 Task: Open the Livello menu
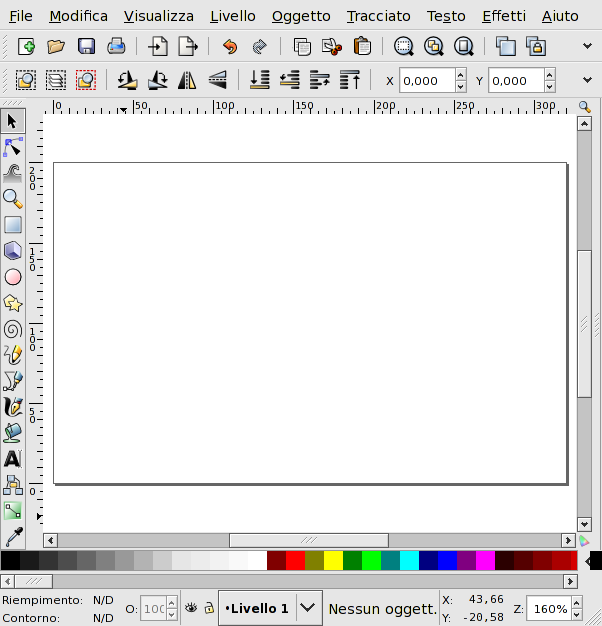click(233, 16)
